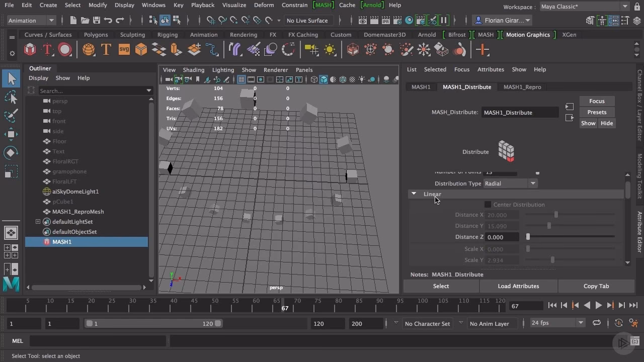Open a scene with folder icon

tap(85, 21)
